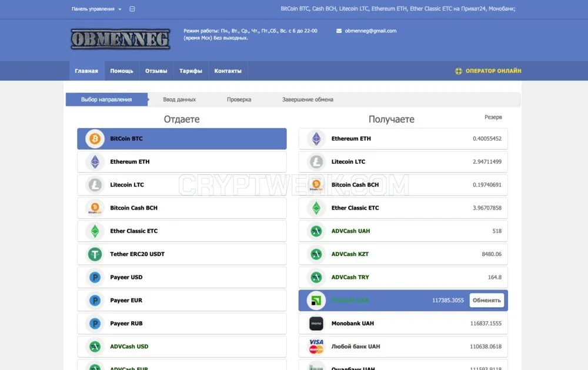Click the Privat24 bank icon in highlighted row
The height and width of the screenshot is (370, 588).
click(x=316, y=300)
